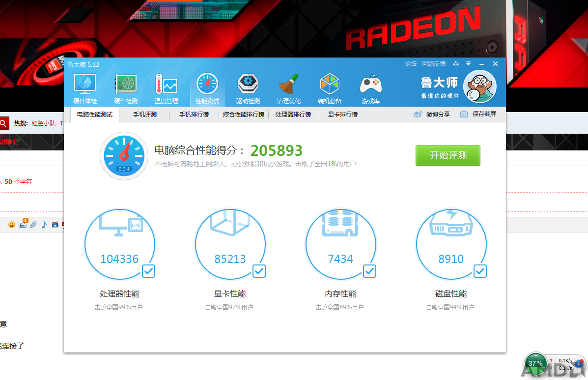This screenshot has width=588, height=380.
Task: Click the green 37% memory floating ball
Action: click(x=535, y=363)
